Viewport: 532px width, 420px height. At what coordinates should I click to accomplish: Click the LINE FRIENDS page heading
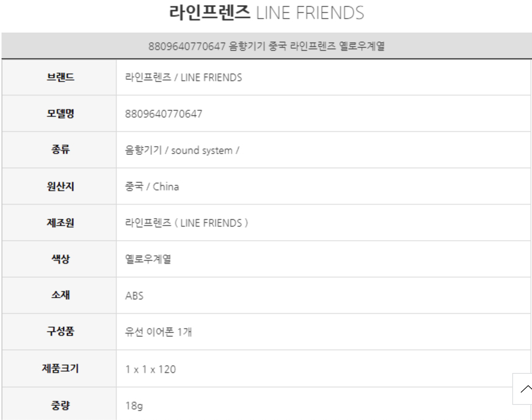click(x=266, y=13)
